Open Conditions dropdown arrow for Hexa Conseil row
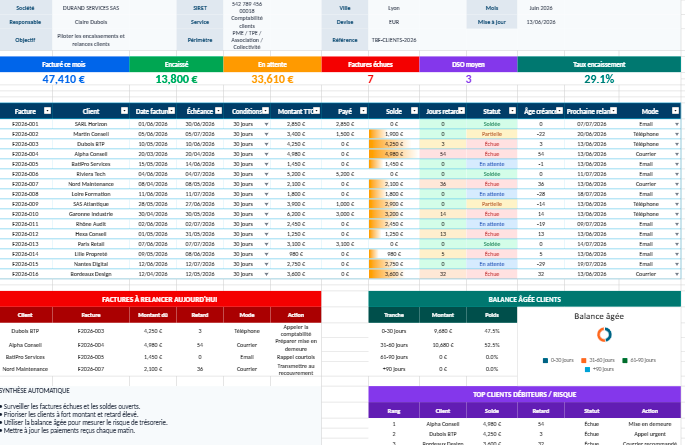 pos(266,234)
